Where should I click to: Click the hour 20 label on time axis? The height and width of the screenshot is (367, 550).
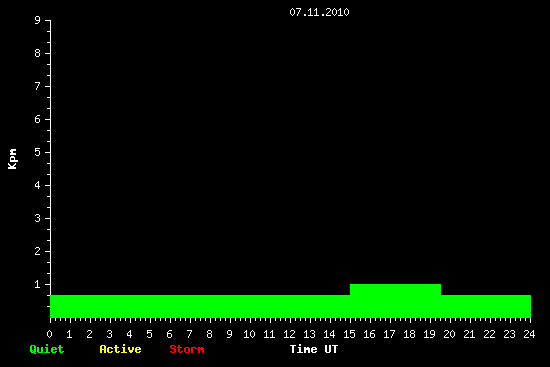pos(449,334)
